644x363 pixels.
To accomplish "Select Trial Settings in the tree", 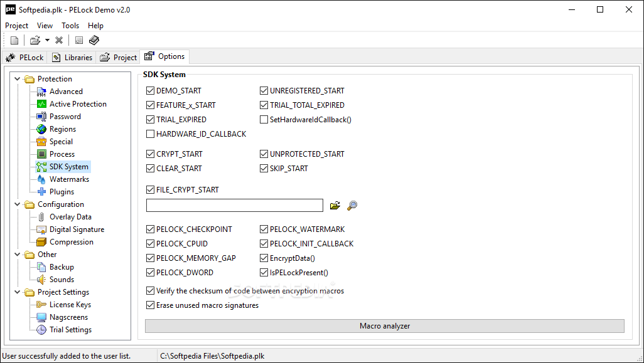I will tap(71, 330).
